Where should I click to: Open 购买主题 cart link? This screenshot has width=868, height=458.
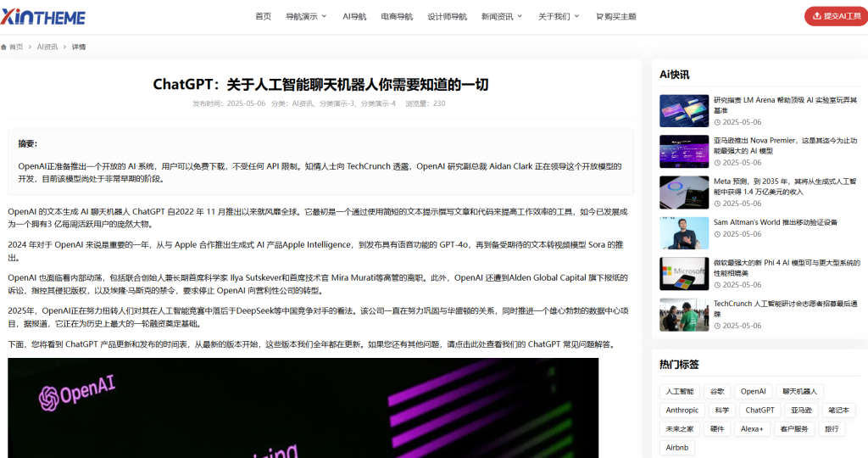[x=615, y=17]
